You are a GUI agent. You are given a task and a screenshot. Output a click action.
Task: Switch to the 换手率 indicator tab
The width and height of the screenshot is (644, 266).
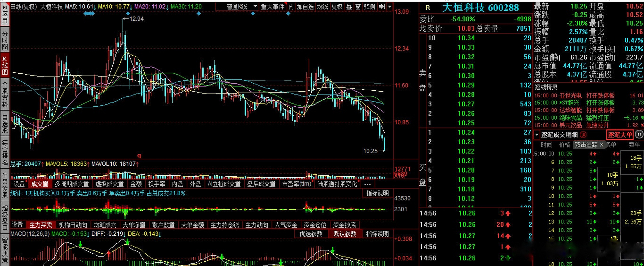(x=157, y=184)
